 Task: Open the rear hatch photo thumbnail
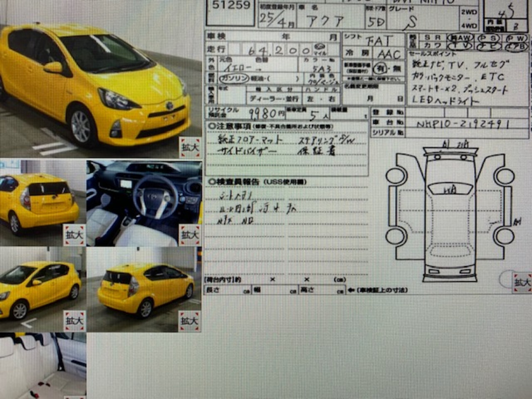coord(43,203)
